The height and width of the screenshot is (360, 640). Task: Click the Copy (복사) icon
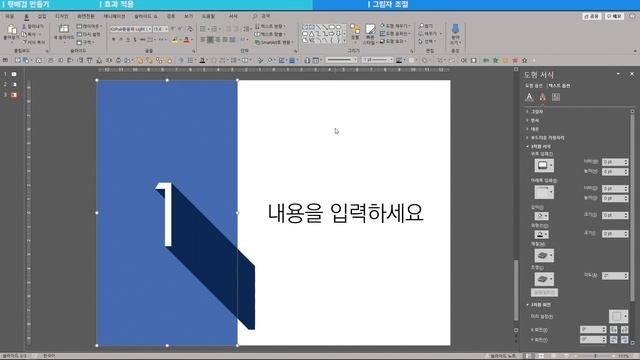[x=24, y=34]
